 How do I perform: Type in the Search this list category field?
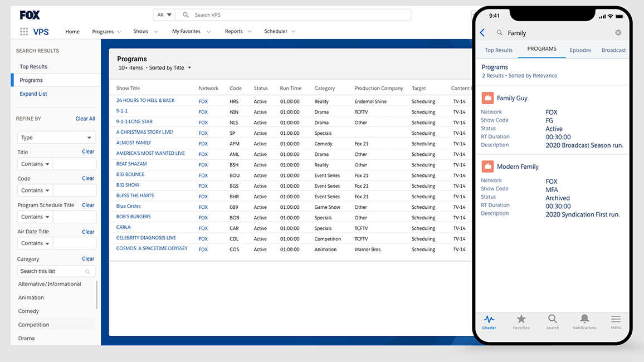click(53, 271)
